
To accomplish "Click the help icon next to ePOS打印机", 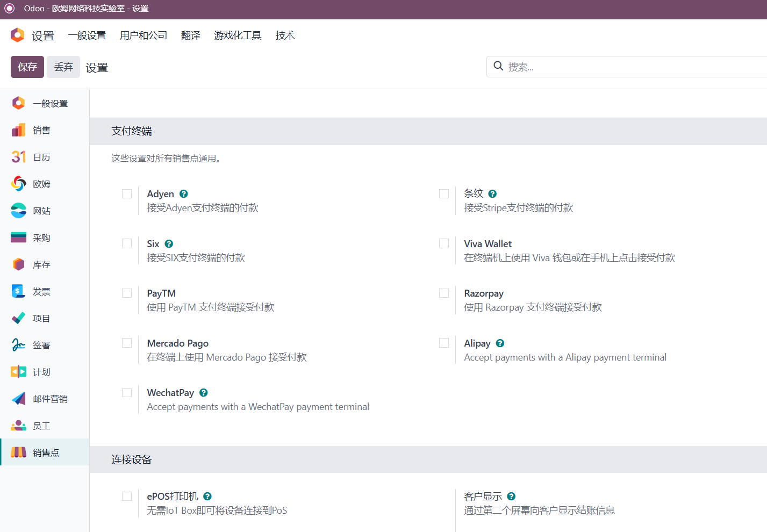I will (207, 497).
